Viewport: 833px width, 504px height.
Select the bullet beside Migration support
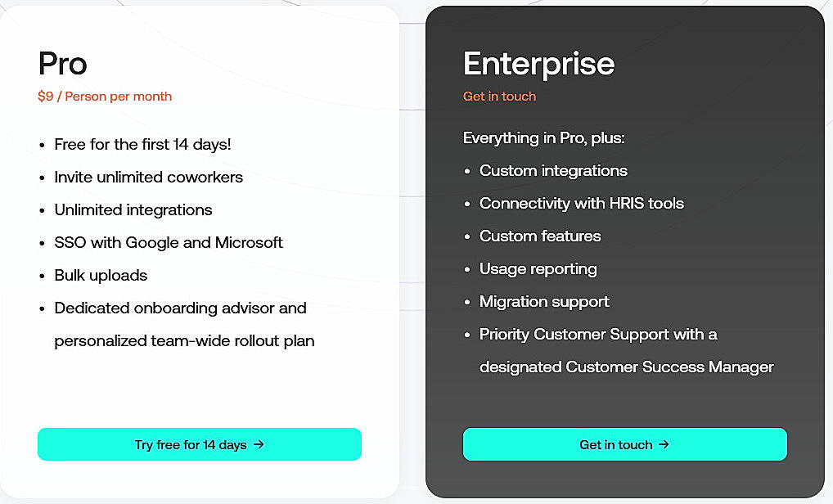pyautogui.click(x=466, y=301)
